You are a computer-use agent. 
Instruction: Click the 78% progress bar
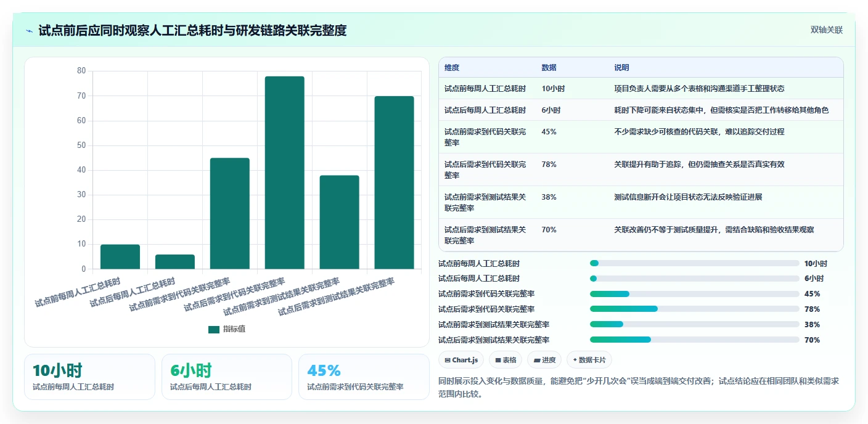click(694, 309)
